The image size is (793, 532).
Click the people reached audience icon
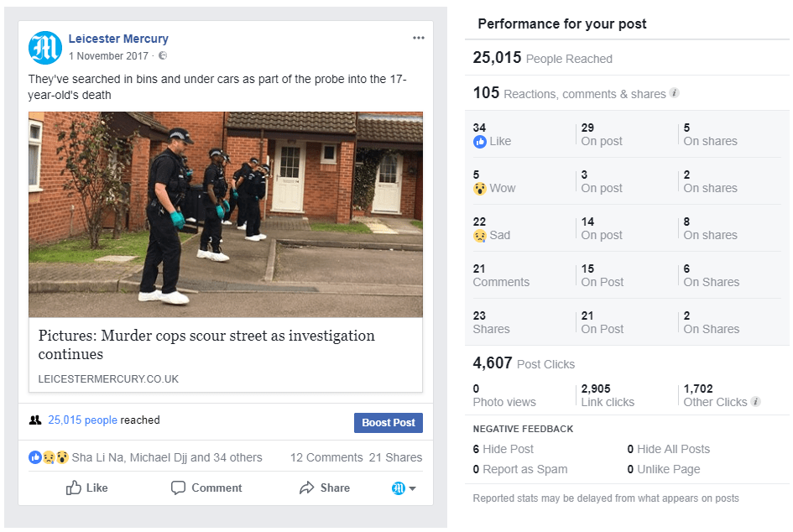(x=35, y=420)
